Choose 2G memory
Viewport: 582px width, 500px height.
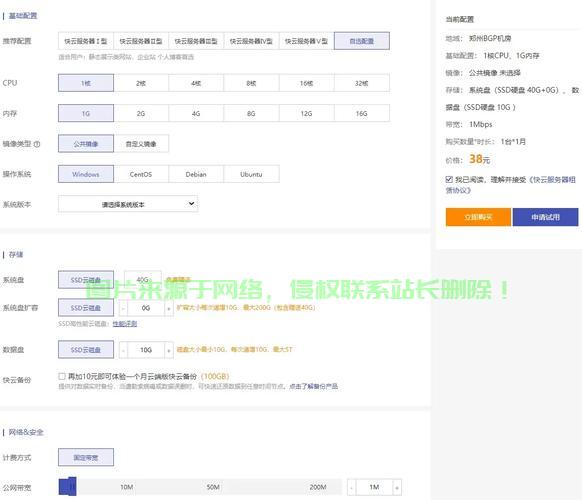pyautogui.click(x=141, y=113)
